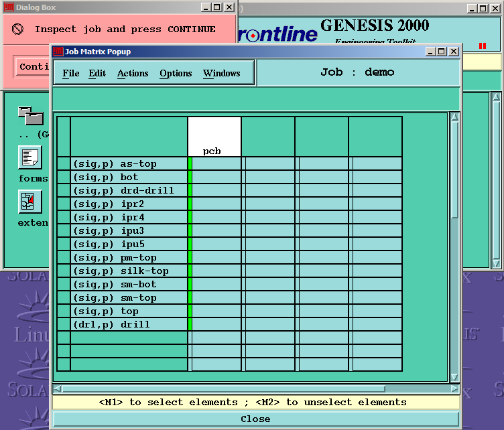Select the (sig,p) bot layer row
The image size is (504, 430).
[129, 177]
